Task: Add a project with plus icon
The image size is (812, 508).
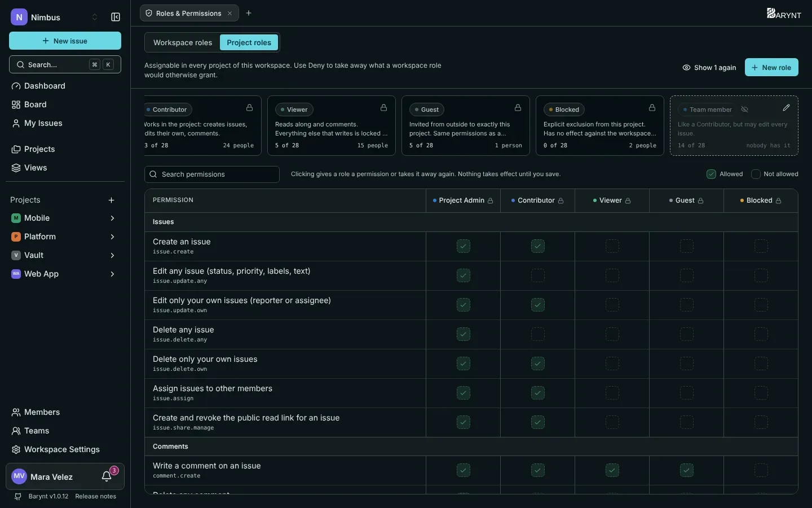Action: tap(111, 200)
